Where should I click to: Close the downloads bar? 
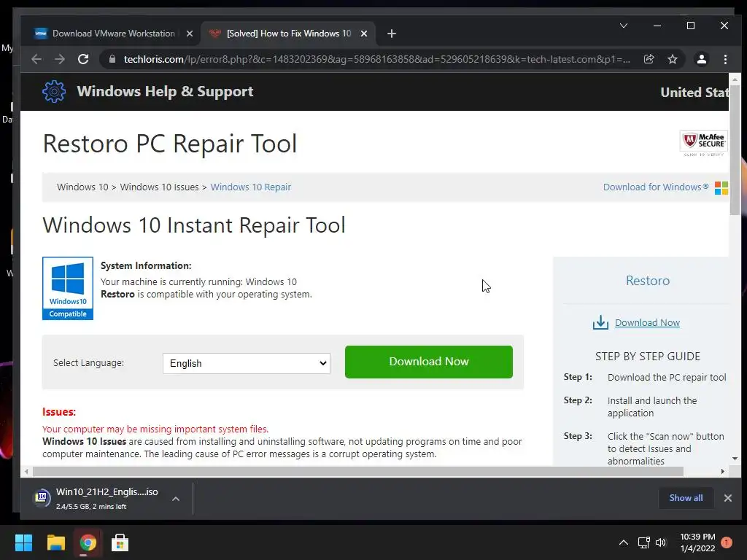point(727,498)
